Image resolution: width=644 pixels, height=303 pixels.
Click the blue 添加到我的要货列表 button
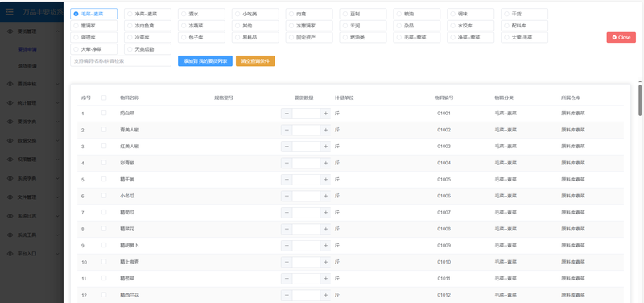click(205, 61)
